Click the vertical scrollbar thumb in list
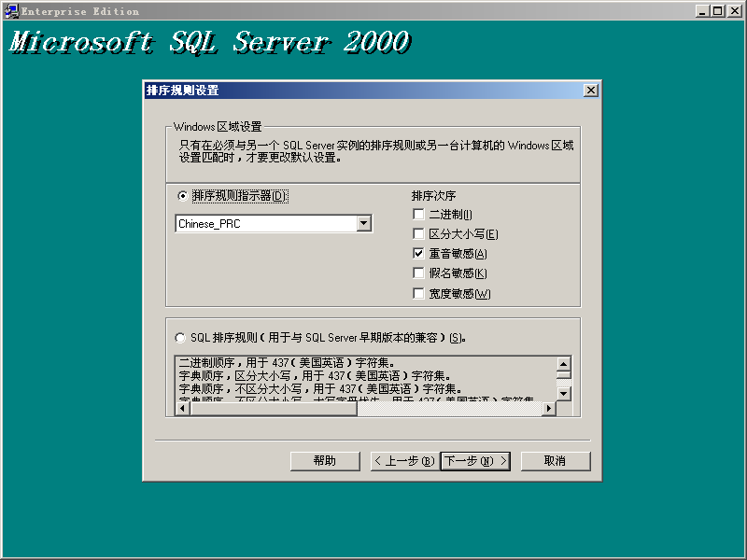The height and width of the screenshot is (560, 747). point(564,375)
